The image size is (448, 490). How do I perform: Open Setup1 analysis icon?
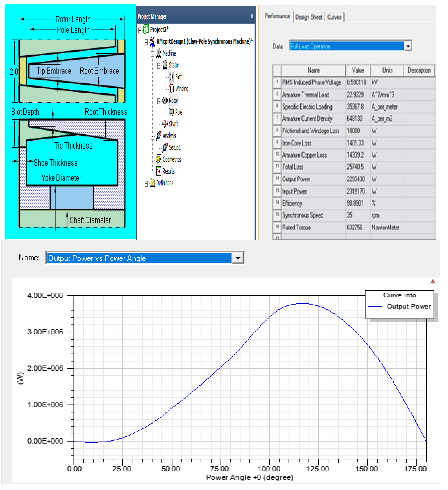point(165,148)
